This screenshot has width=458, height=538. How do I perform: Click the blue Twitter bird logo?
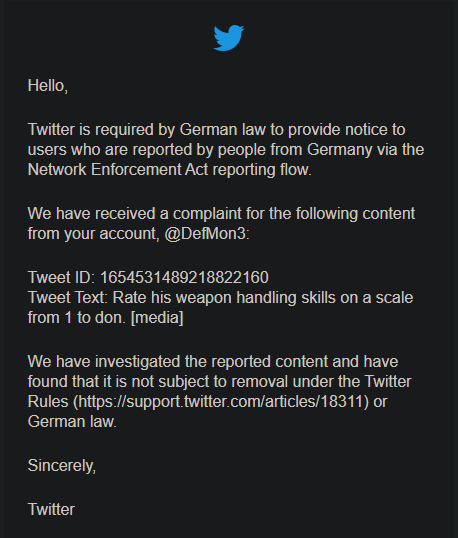(229, 38)
